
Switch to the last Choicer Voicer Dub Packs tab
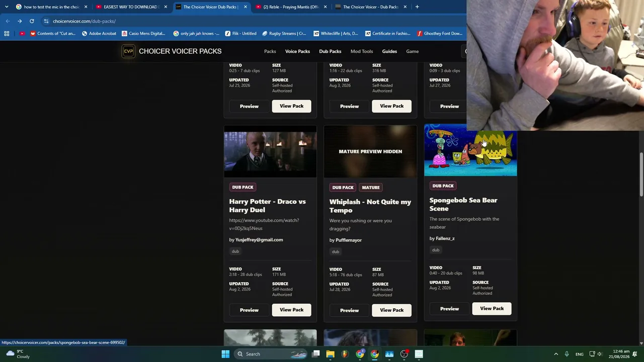371,7
